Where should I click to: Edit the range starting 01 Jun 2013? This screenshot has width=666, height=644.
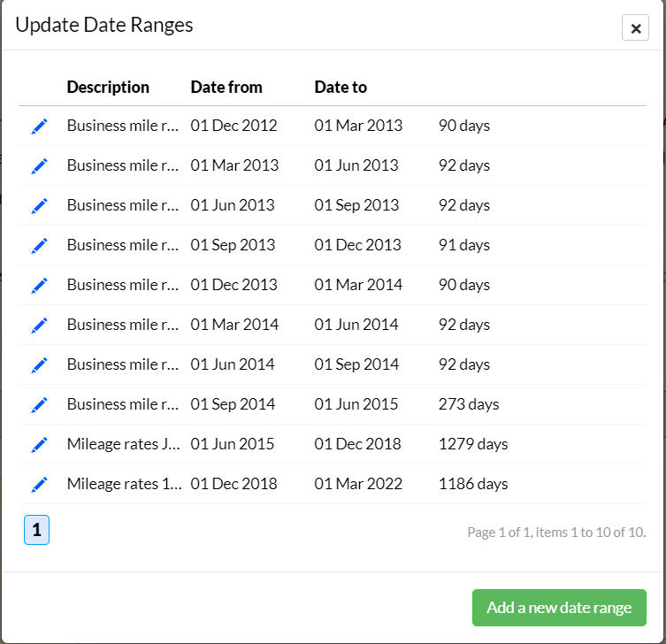click(39, 205)
